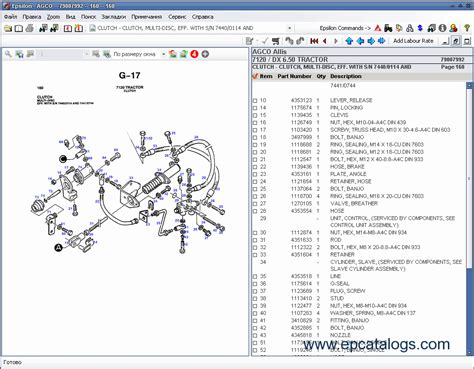Open the Закладки menu
474x369 pixels.
point(113,17)
